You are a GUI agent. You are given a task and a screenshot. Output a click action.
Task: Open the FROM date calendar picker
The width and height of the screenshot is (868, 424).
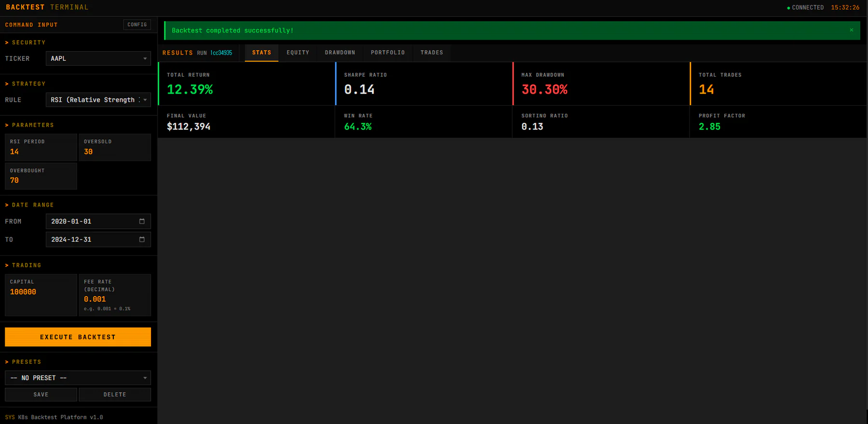click(x=142, y=221)
